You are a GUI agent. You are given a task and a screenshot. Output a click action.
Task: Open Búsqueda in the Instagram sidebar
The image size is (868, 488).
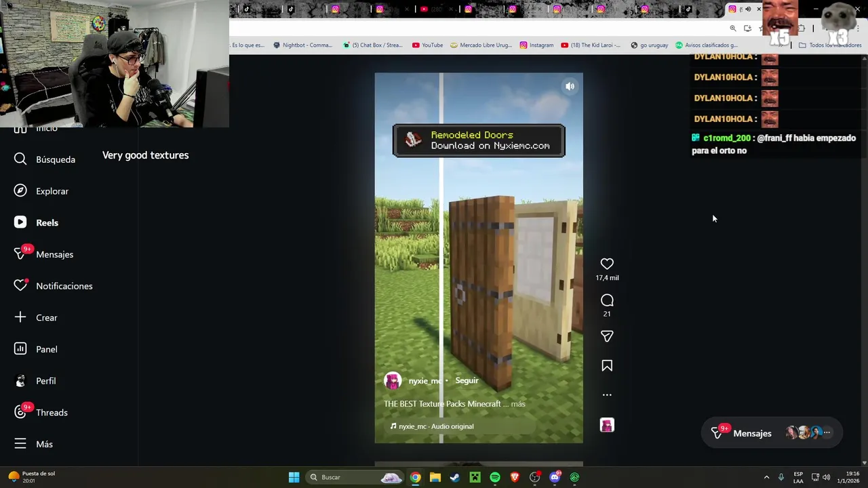point(44,159)
